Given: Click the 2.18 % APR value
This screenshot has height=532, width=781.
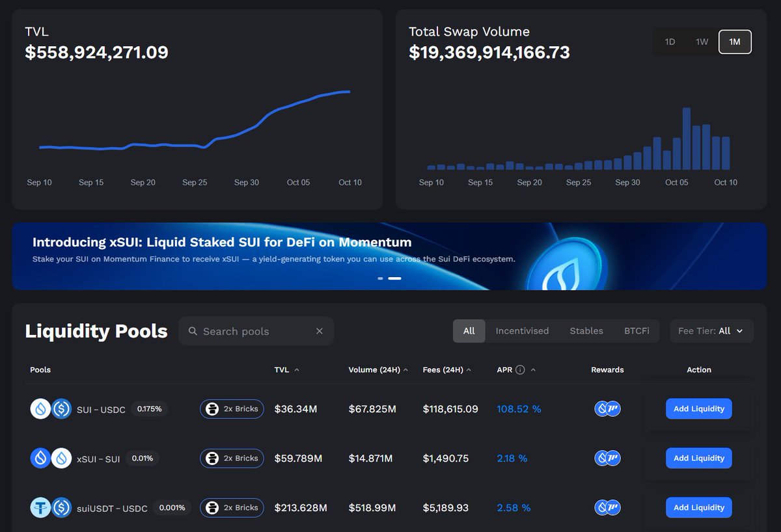Looking at the screenshot, I should coord(512,459).
